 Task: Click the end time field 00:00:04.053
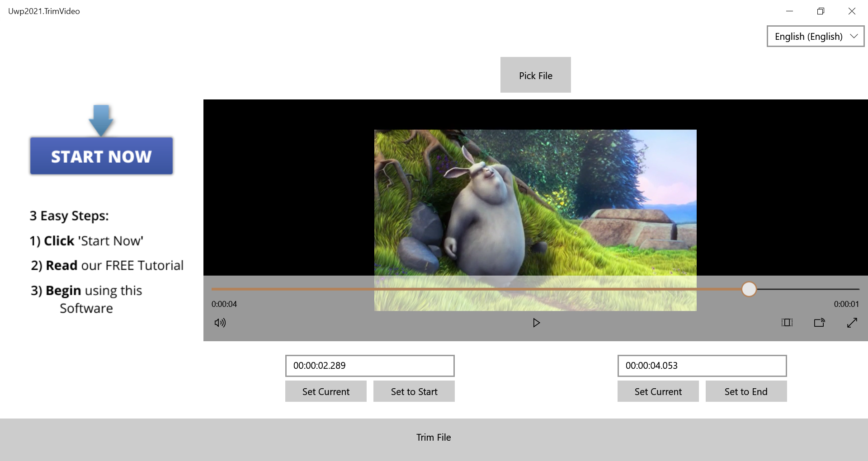tap(702, 366)
